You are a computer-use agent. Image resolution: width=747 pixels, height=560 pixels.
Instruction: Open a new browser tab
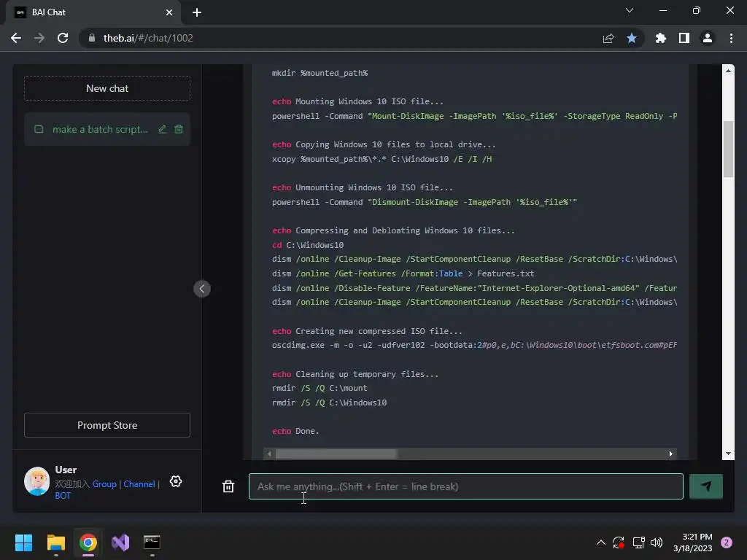click(x=197, y=12)
